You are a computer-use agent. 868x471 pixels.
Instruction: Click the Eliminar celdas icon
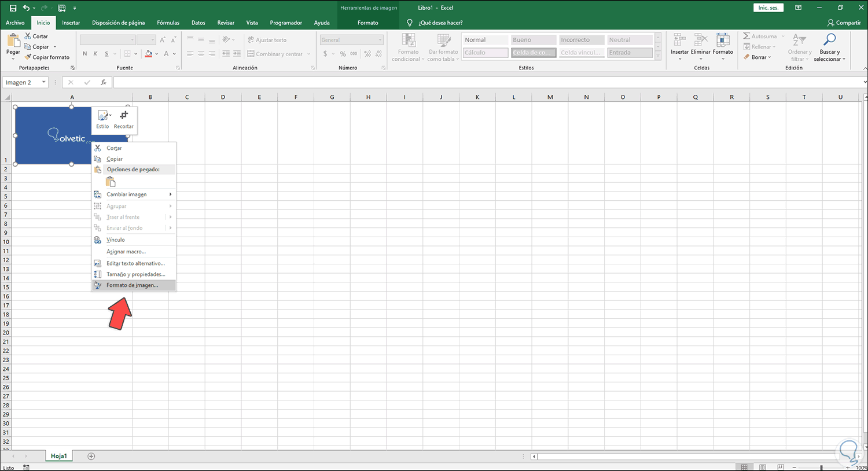pyautogui.click(x=700, y=40)
